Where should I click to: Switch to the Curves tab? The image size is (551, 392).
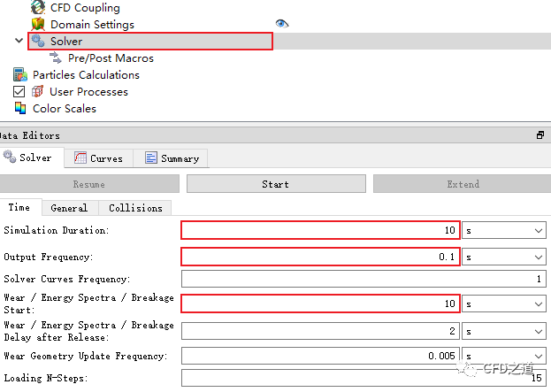(x=98, y=158)
